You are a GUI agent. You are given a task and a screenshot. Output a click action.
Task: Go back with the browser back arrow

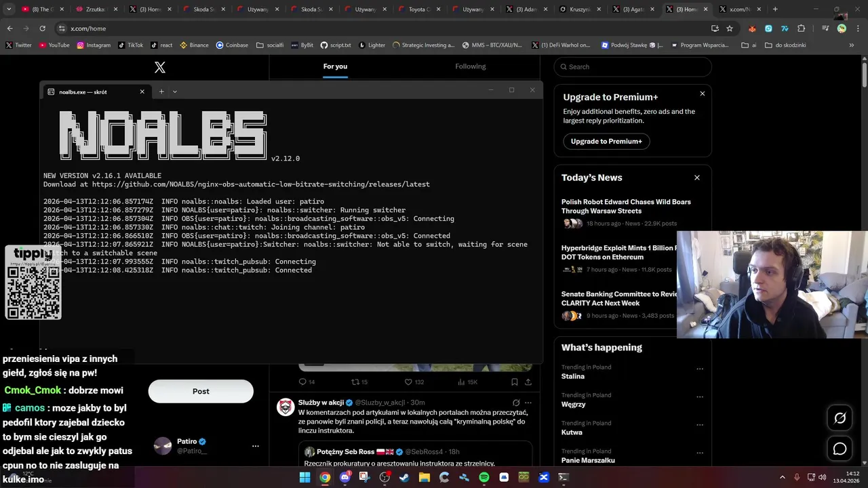(9, 28)
